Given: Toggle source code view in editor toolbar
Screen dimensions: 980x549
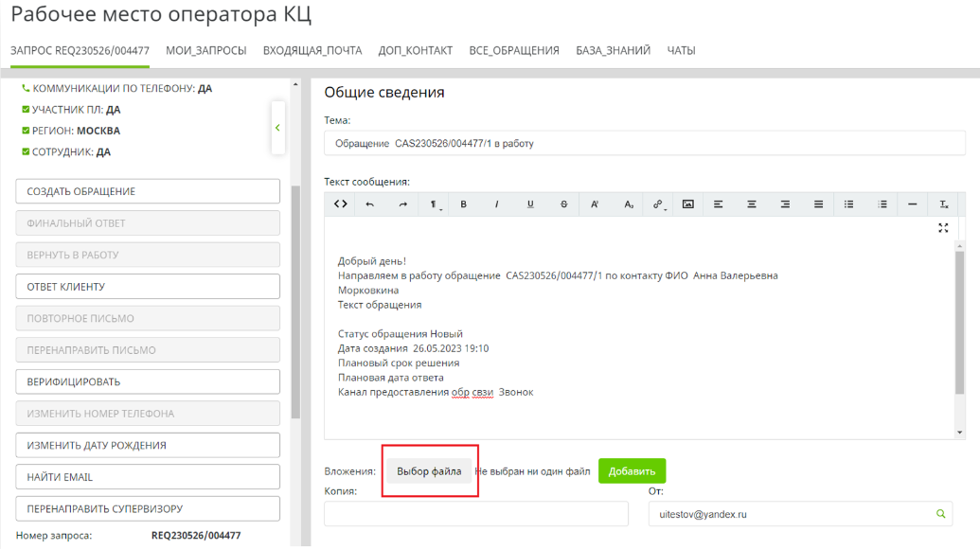Looking at the screenshot, I should pos(341,204).
